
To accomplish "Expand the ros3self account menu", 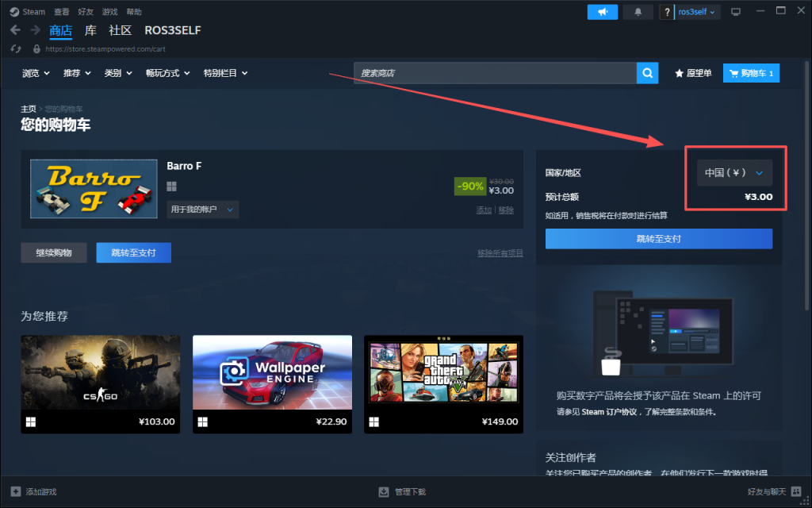I will [698, 12].
